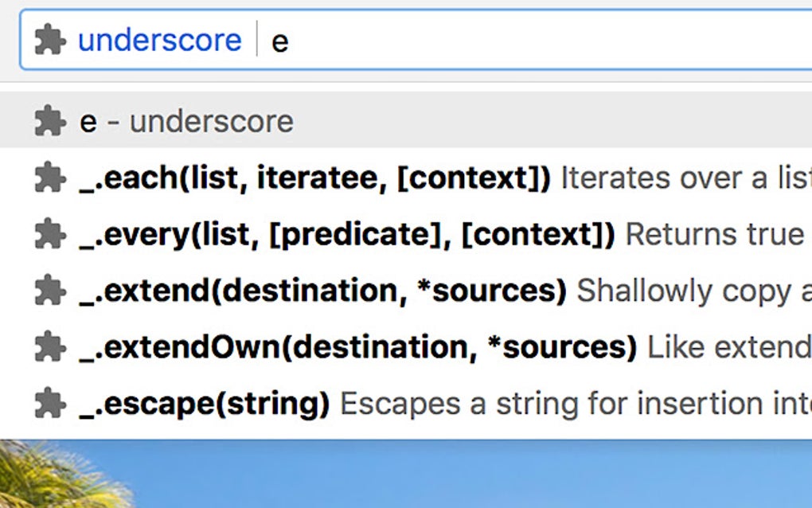Click the puzzle icon beside _.every suggestion

pos(50,234)
